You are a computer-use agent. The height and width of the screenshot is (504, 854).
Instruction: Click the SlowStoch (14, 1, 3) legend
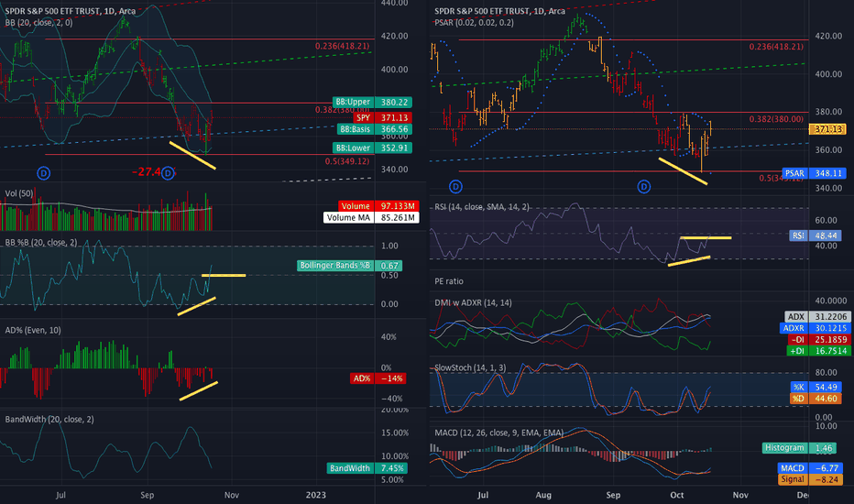click(x=470, y=367)
